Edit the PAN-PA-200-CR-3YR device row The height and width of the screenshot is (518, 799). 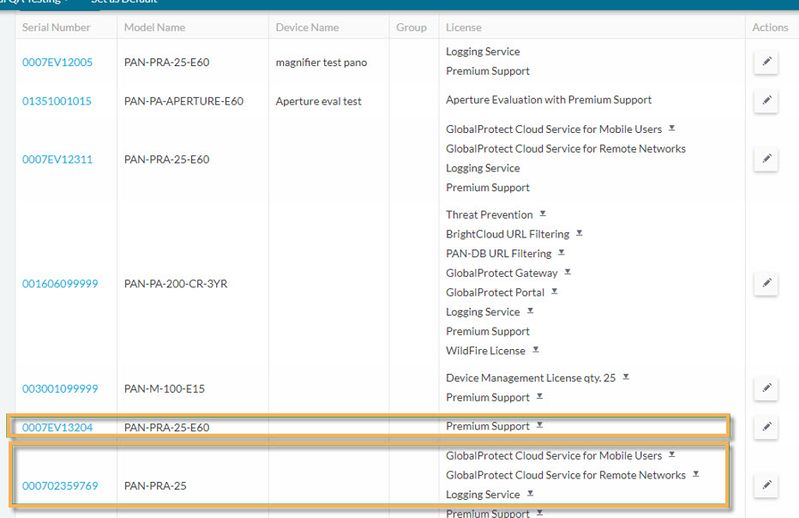click(x=766, y=283)
